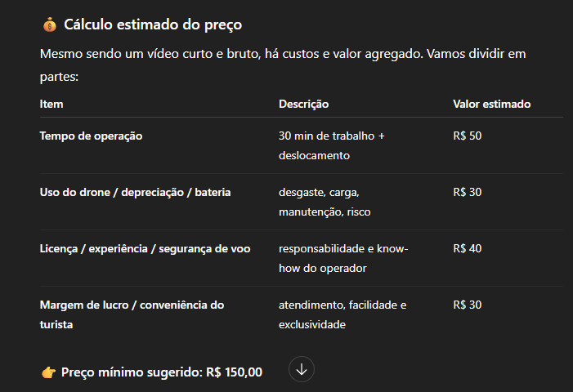The image size is (573, 392).
Task: Click the "desgaste, carga, manutenção, risco" cell
Action: point(322,202)
